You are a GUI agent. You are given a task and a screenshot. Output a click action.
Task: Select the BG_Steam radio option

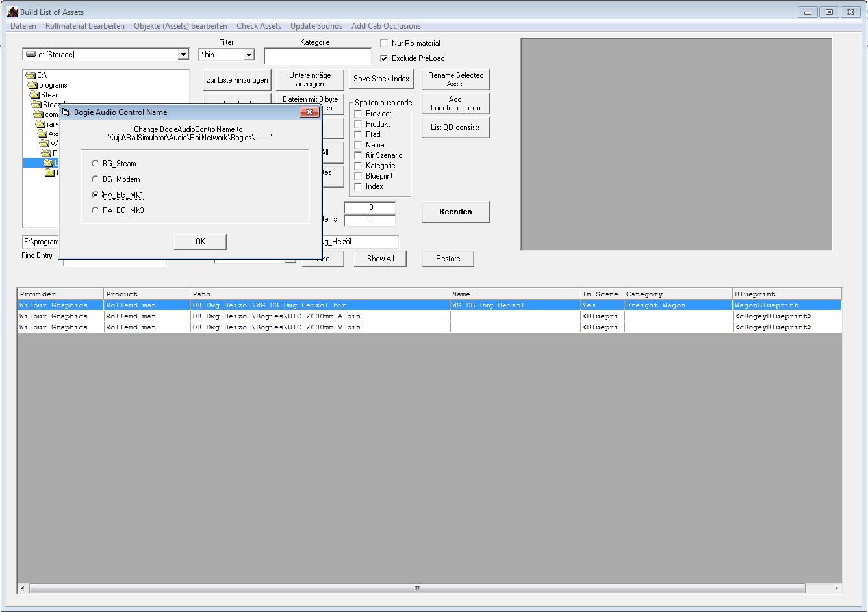(96, 164)
